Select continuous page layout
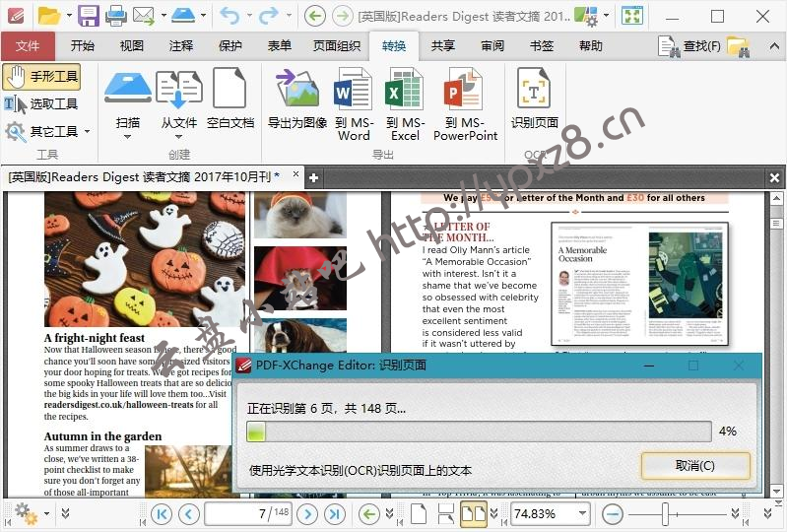The width and height of the screenshot is (787, 532). point(445,514)
